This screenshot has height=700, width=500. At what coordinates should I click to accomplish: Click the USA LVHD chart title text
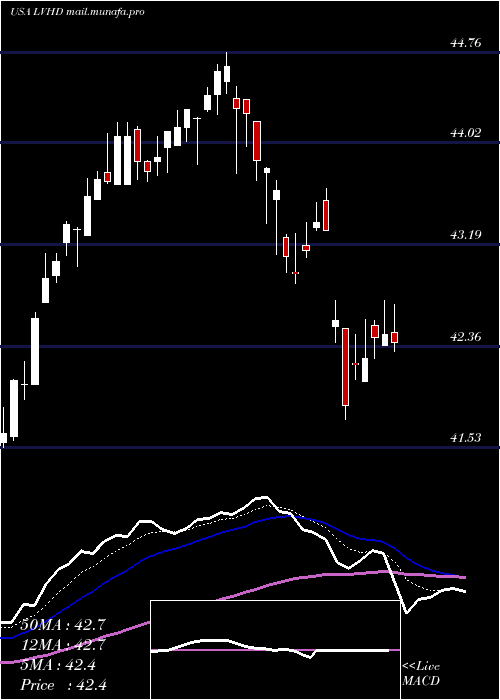[x=77, y=12]
